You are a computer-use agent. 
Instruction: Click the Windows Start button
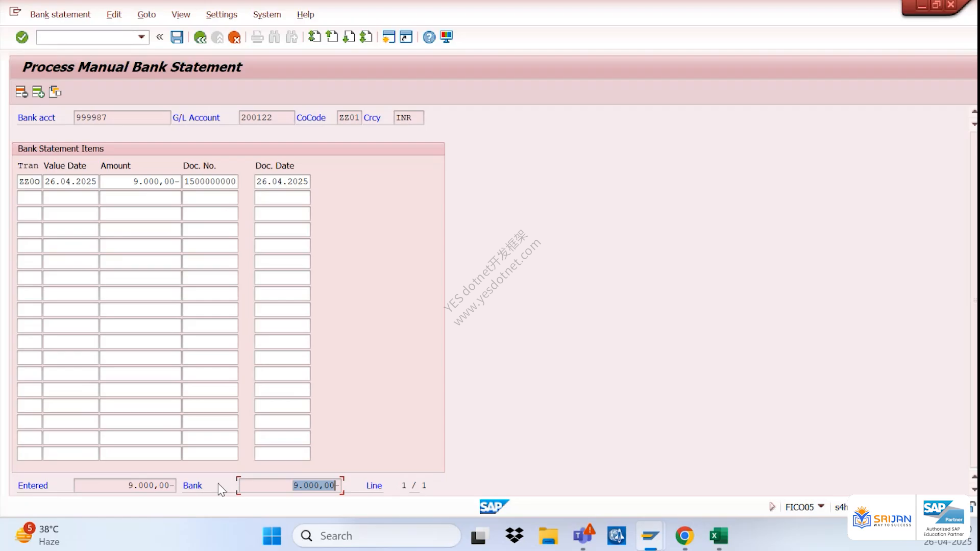pos(272,536)
